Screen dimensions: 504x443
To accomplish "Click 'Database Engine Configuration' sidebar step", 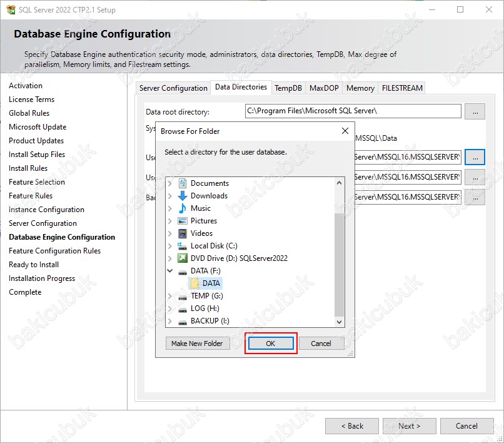I will (62, 237).
